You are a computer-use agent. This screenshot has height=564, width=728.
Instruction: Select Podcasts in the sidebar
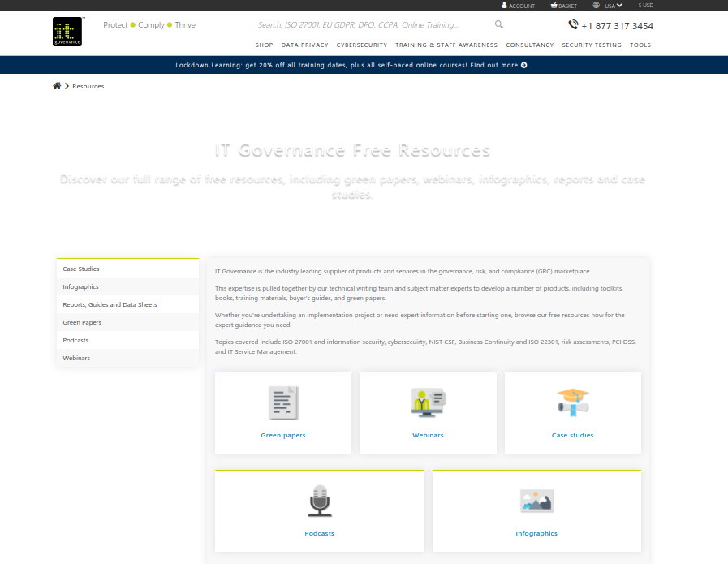[127, 340]
